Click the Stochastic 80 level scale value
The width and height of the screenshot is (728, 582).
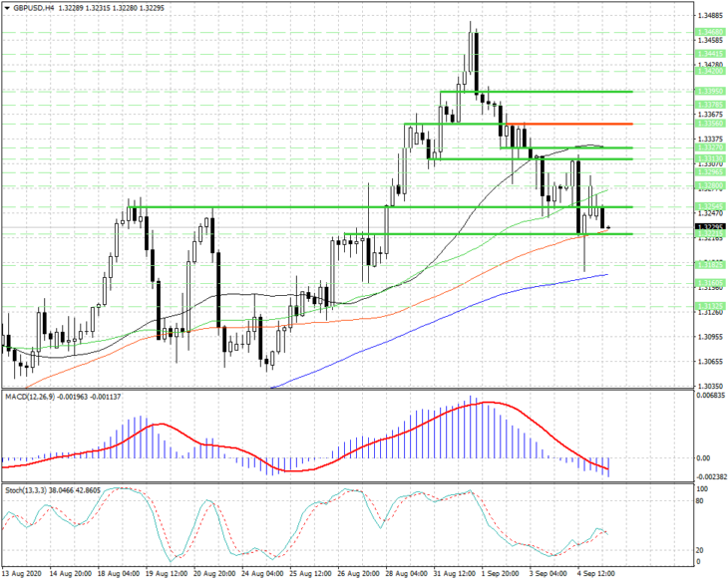pyautogui.click(x=700, y=501)
